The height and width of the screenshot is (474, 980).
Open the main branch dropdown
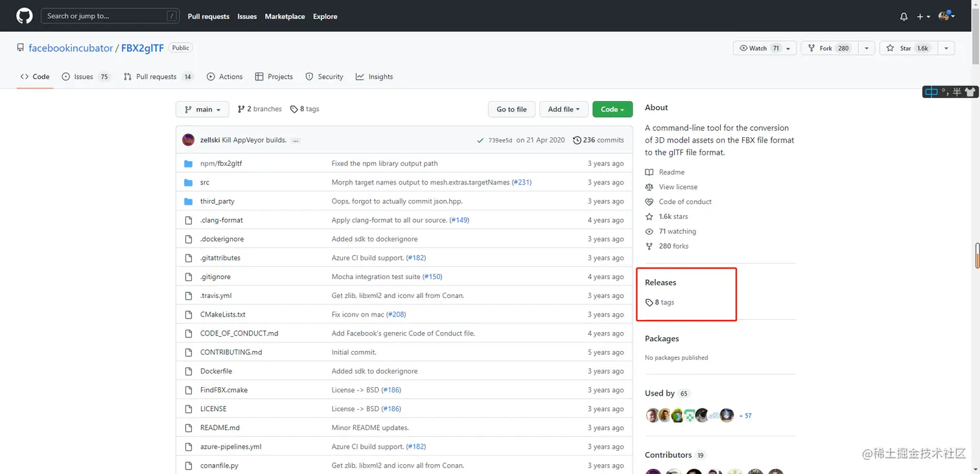pos(202,109)
